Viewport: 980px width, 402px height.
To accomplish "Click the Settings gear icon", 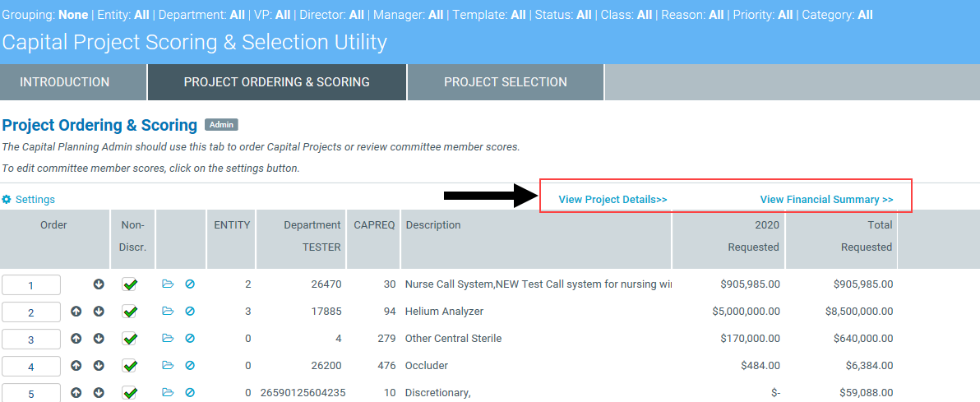I will 7,200.
